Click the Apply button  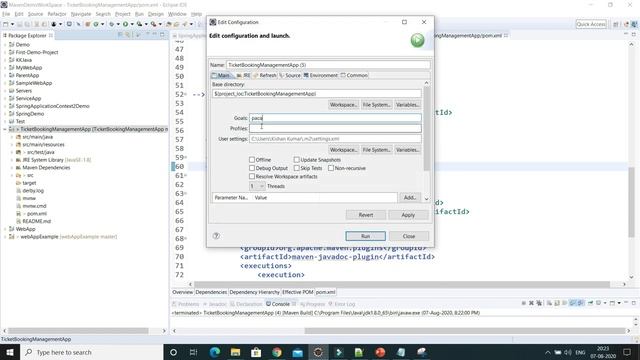pyautogui.click(x=408, y=215)
